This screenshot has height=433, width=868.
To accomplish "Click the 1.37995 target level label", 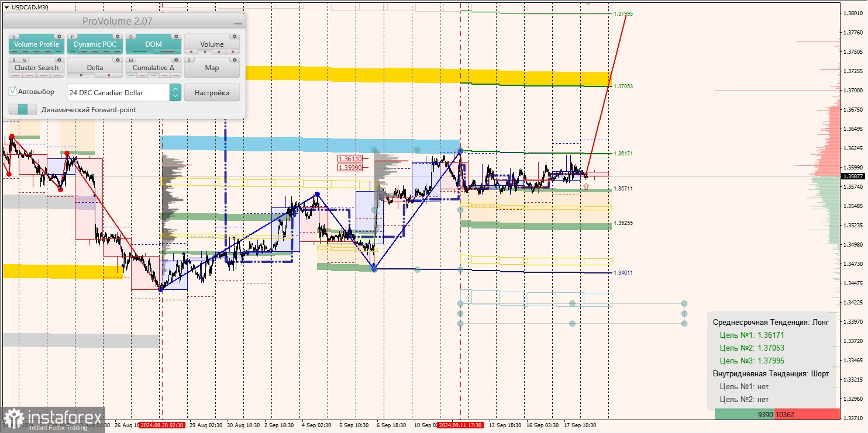I will pyautogui.click(x=623, y=13).
